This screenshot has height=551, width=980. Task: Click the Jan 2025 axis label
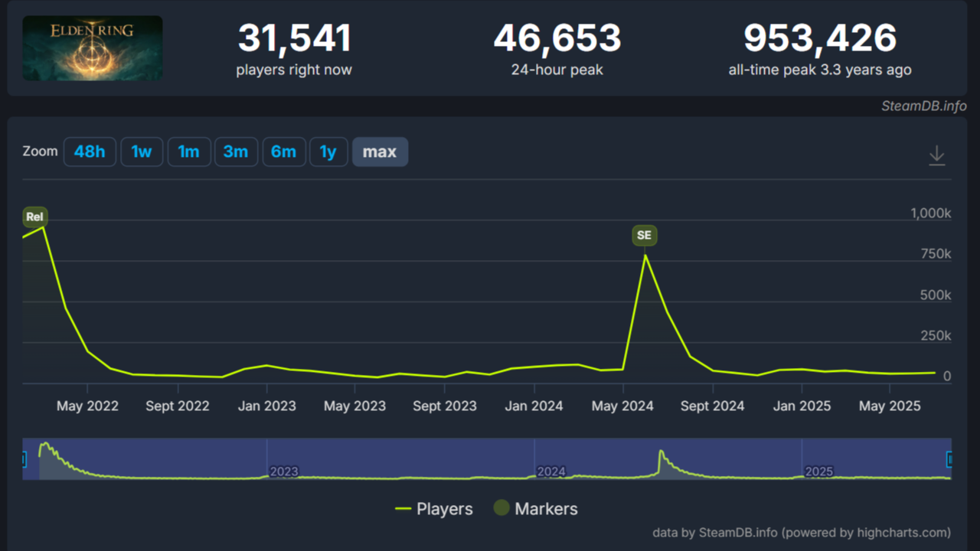coord(802,406)
